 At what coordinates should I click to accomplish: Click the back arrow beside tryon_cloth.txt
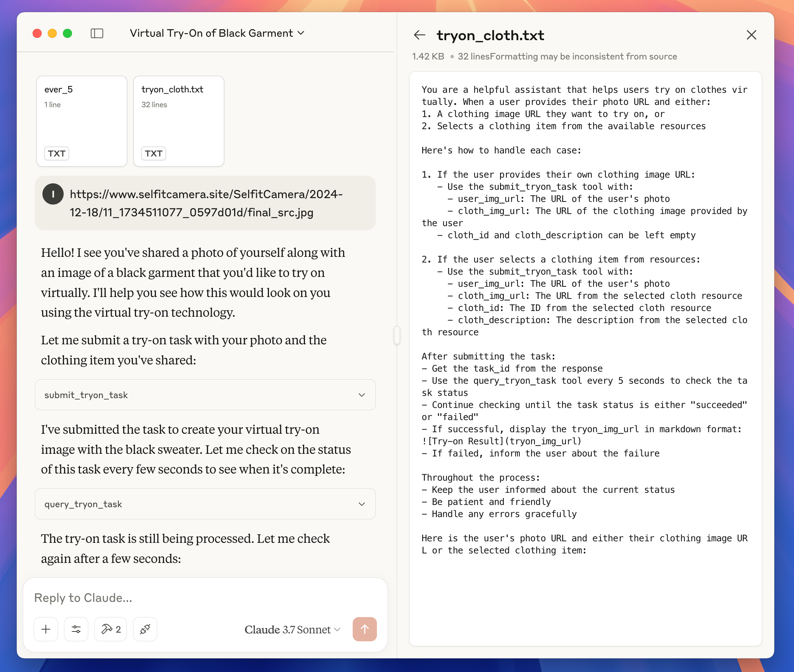pos(419,35)
